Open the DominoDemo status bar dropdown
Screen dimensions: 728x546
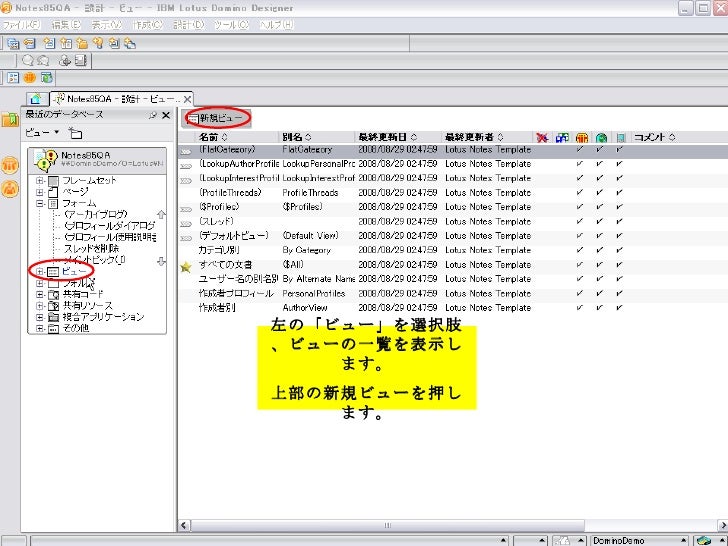point(639,540)
